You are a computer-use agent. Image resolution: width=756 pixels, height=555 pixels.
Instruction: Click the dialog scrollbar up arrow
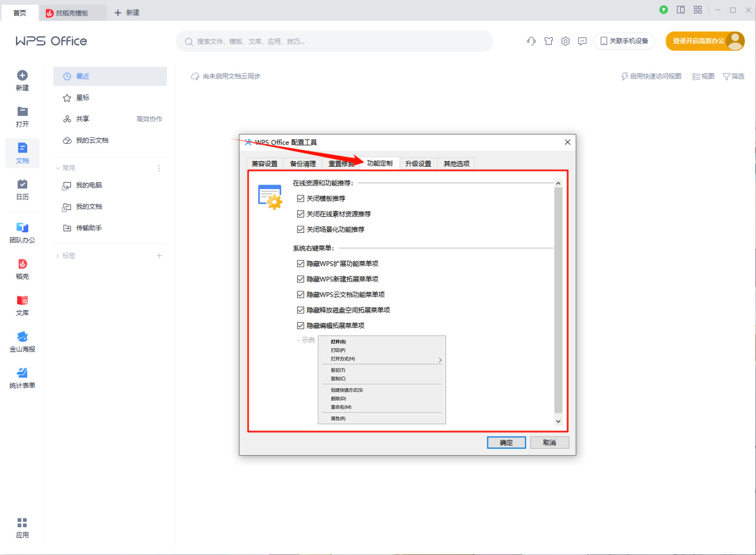(558, 183)
